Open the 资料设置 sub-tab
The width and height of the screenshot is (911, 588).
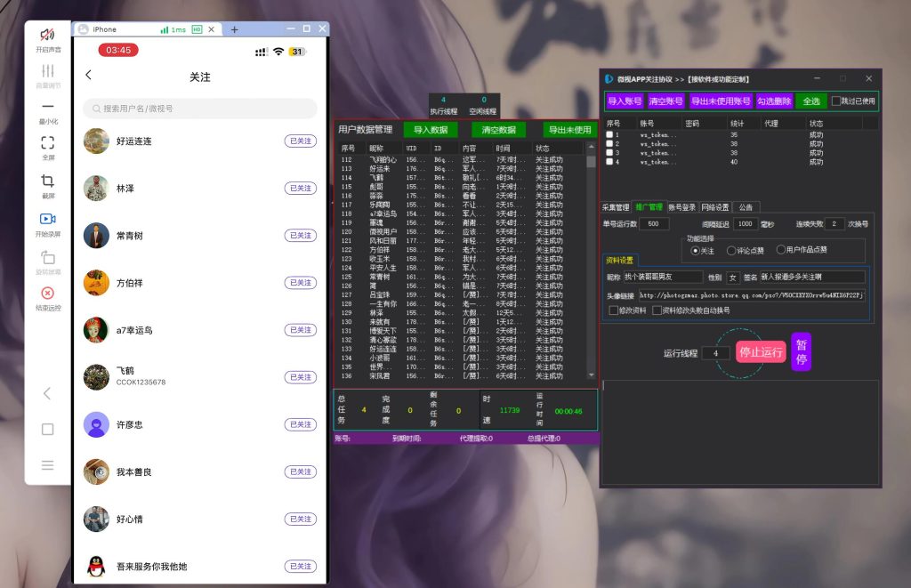[x=620, y=261]
